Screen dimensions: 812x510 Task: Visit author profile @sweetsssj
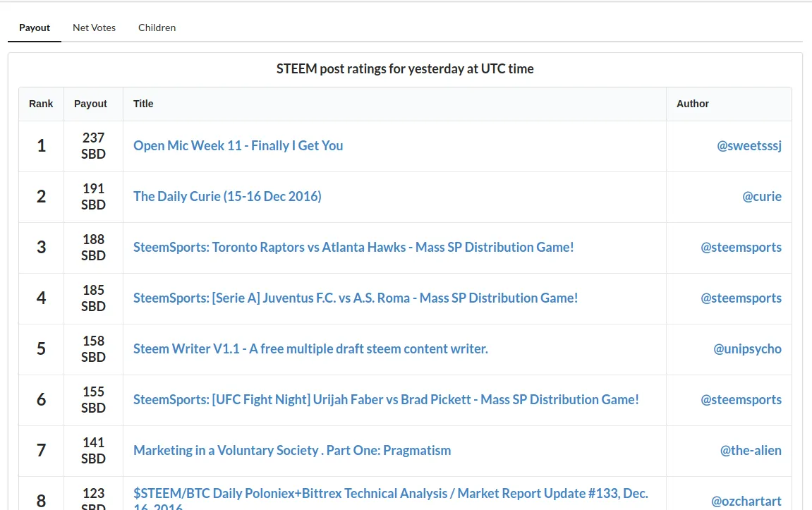[749, 145]
